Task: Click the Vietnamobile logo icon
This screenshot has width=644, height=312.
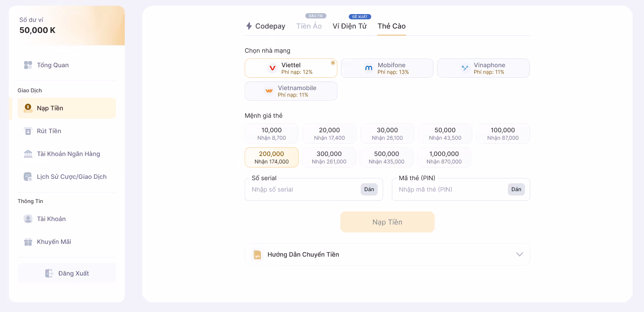Action: pos(269,91)
